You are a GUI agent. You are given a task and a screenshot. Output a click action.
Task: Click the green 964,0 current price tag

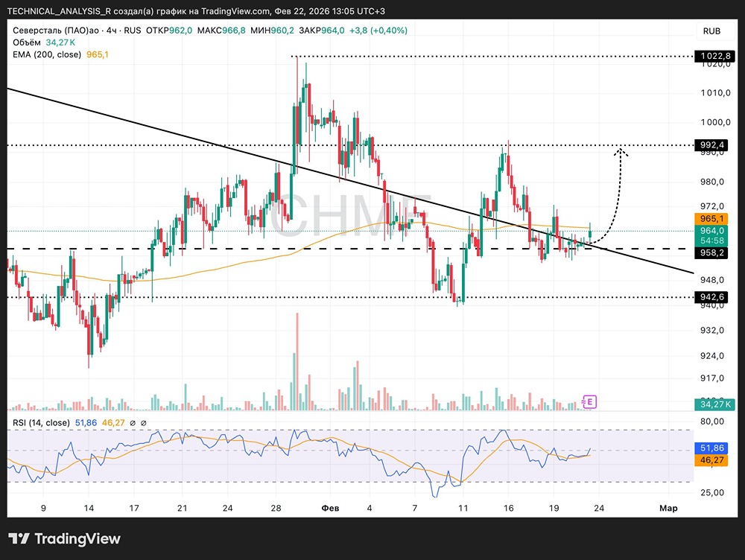711,235
